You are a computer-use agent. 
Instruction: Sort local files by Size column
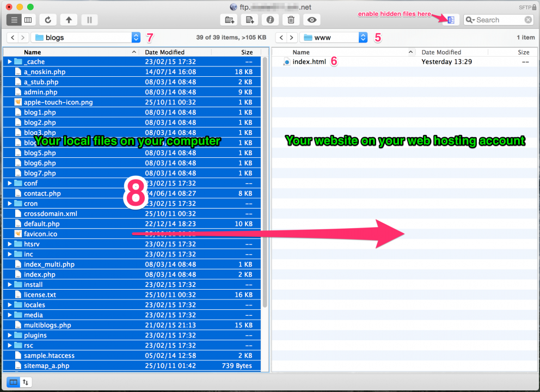coord(236,52)
